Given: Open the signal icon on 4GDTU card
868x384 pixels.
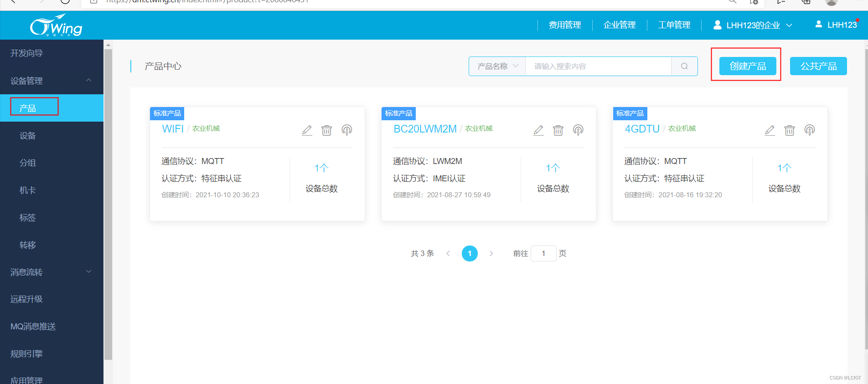Looking at the screenshot, I should 810,130.
